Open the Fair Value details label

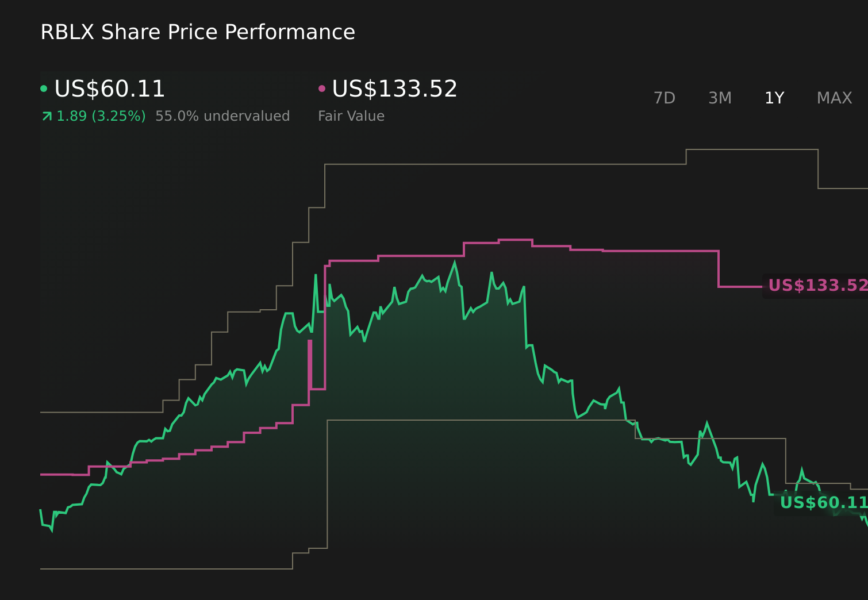(351, 116)
